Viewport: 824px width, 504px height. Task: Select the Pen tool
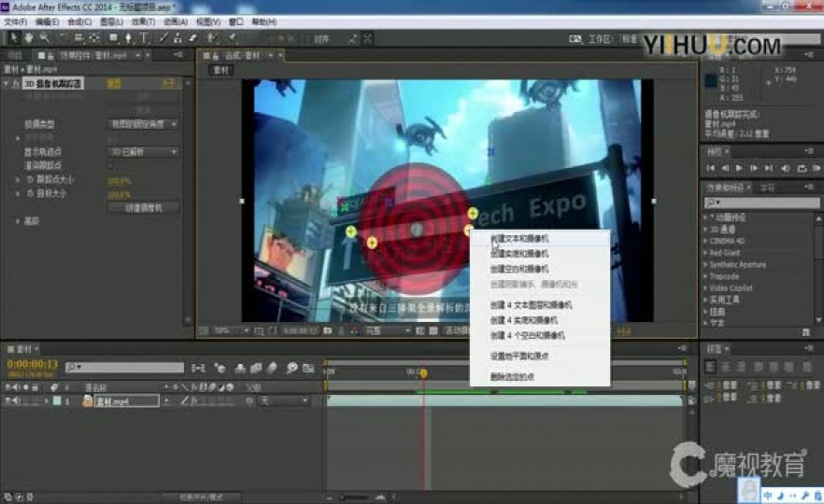[x=128, y=37]
